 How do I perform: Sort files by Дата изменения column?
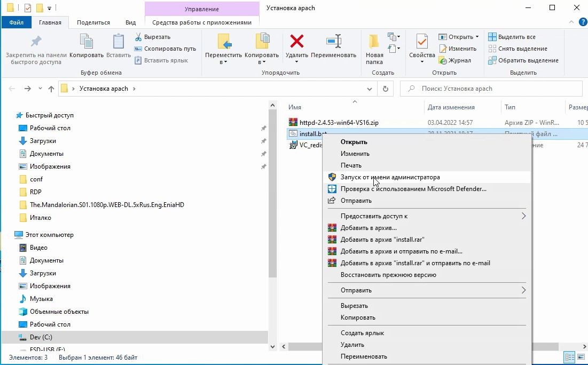451,107
